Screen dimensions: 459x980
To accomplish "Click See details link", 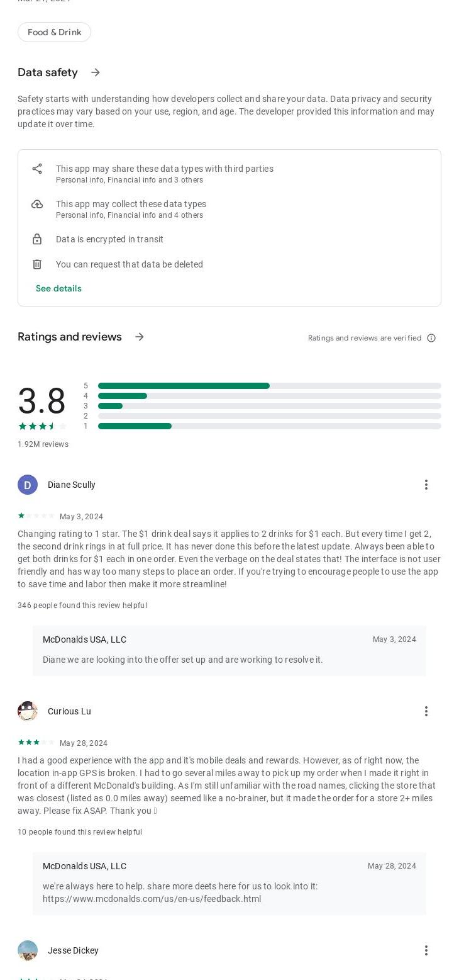I will coord(58,288).
